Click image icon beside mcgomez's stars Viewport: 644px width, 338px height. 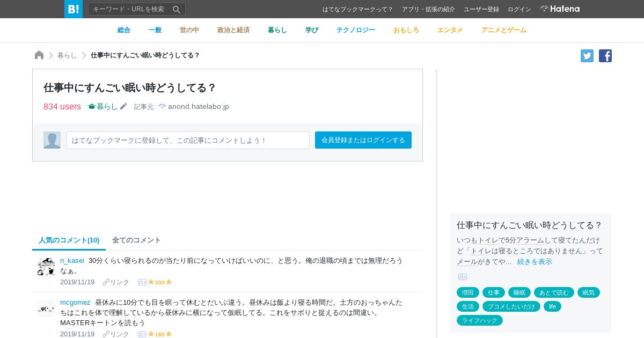(142, 334)
